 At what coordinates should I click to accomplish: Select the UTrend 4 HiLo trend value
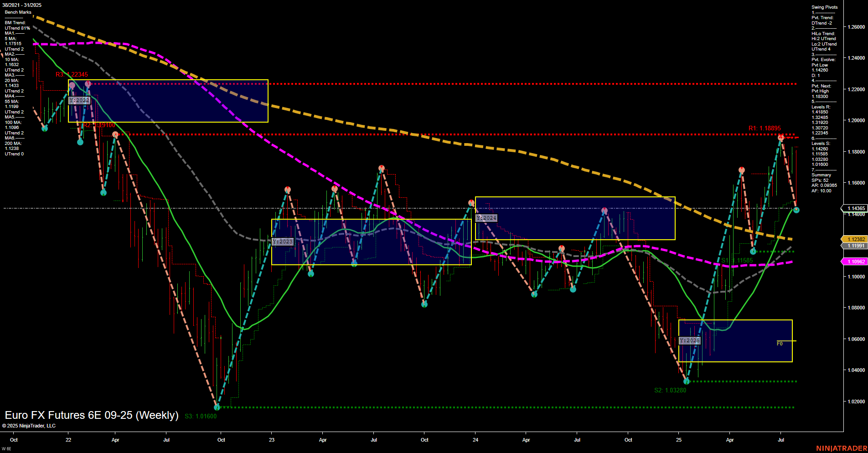click(821, 49)
